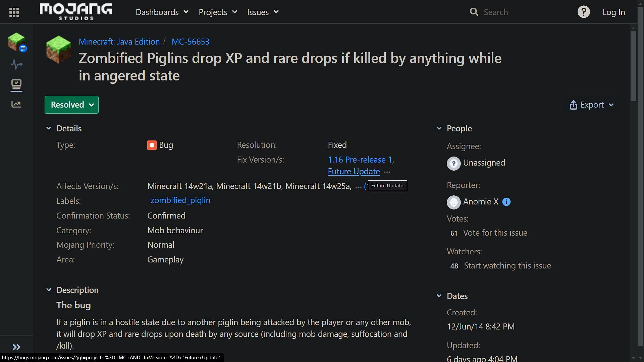Open the 1.16 Pre-release 1 fix version
Viewport: 644px width, 362px height.
coord(359,159)
